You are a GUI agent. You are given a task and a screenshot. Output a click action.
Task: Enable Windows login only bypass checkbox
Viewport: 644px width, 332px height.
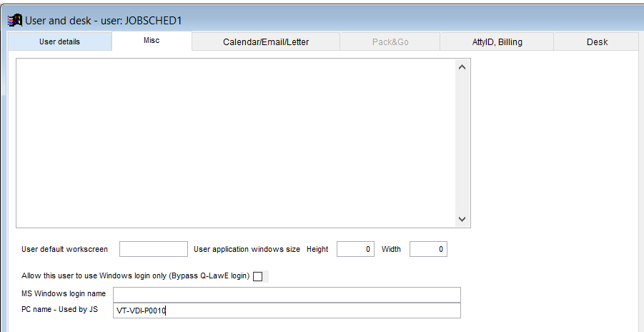click(x=257, y=276)
